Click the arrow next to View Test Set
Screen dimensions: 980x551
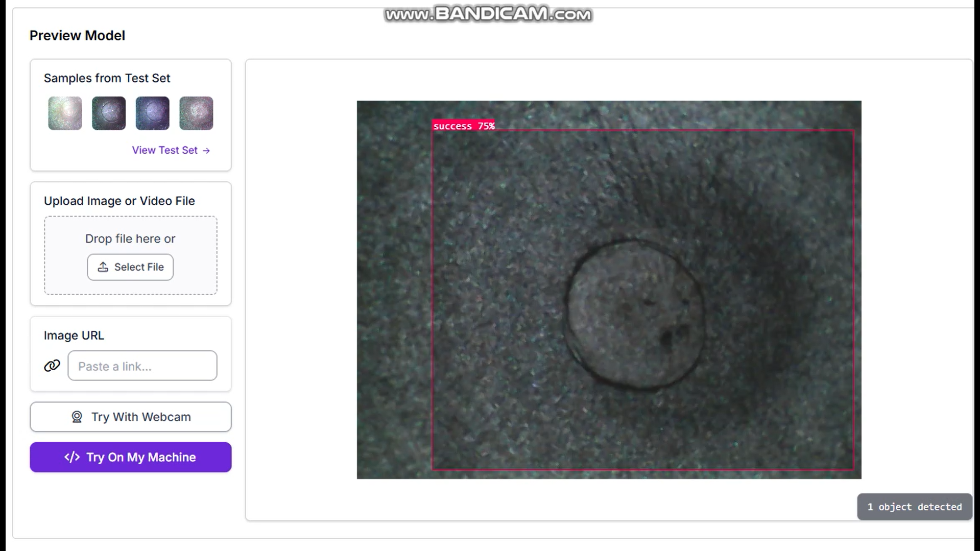[x=206, y=151]
